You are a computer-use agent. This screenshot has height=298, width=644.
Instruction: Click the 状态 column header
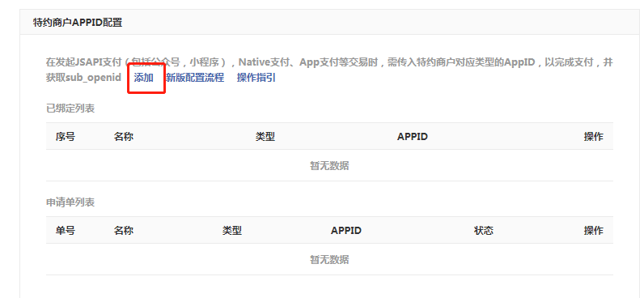pyautogui.click(x=484, y=230)
